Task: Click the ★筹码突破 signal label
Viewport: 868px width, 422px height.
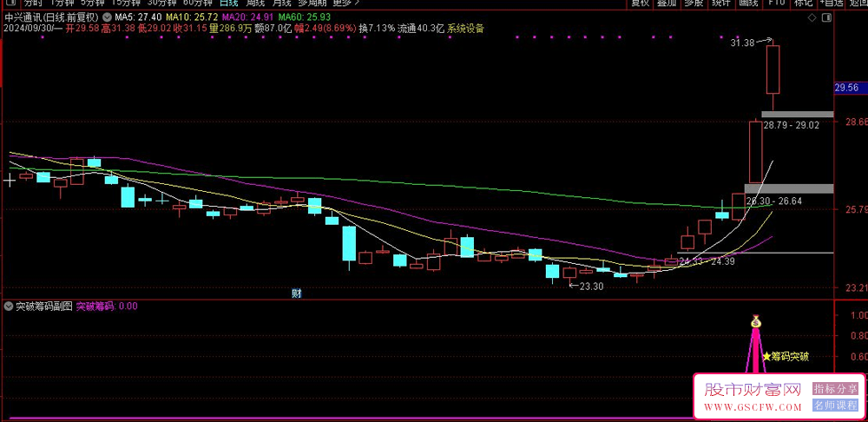Action: point(786,357)
